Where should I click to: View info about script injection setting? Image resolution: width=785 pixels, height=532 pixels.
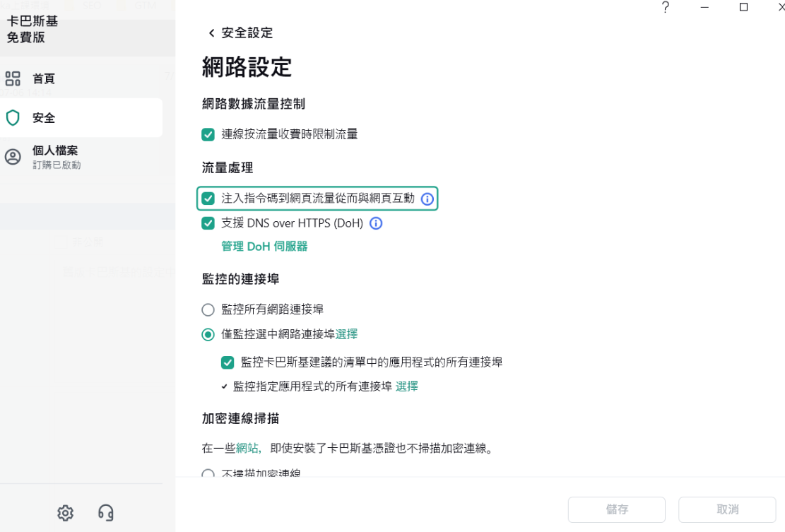pyautogui.click(x=427, y=199)
